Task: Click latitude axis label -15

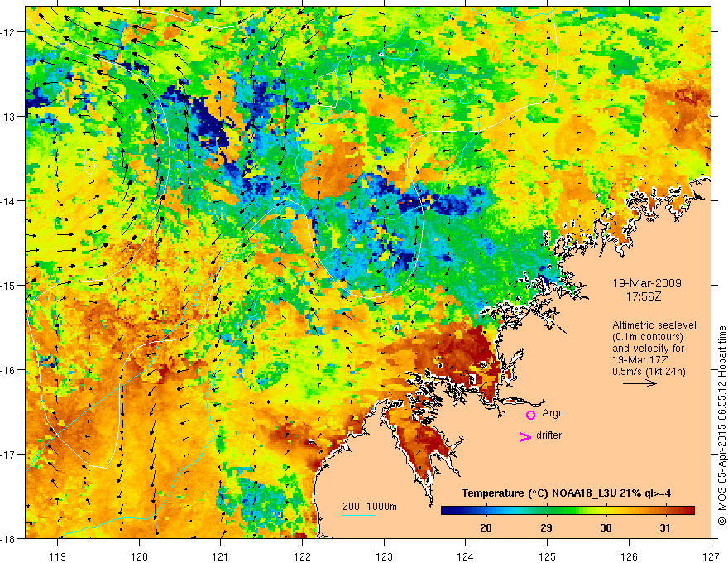Action: click(x=8, y=285)
